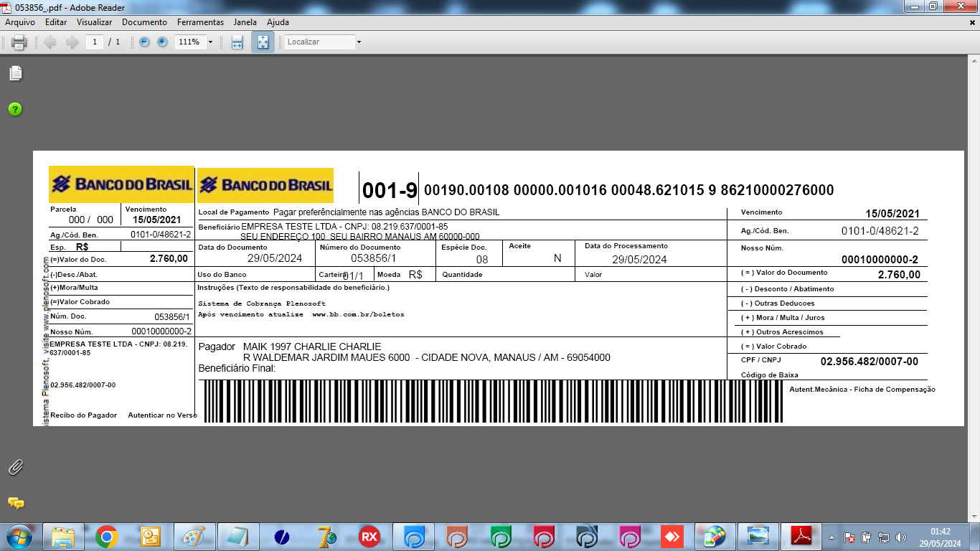Open the blue Plenosoft taskbar icon
Image resolution: width=980 pixels, height=551 pixels.
(x=413, y=536)
